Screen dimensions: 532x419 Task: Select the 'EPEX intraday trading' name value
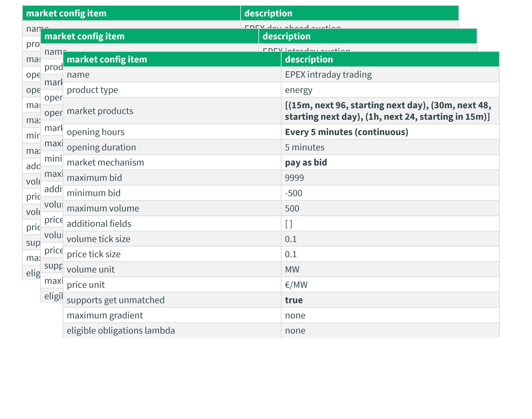(x=328, y=75)
